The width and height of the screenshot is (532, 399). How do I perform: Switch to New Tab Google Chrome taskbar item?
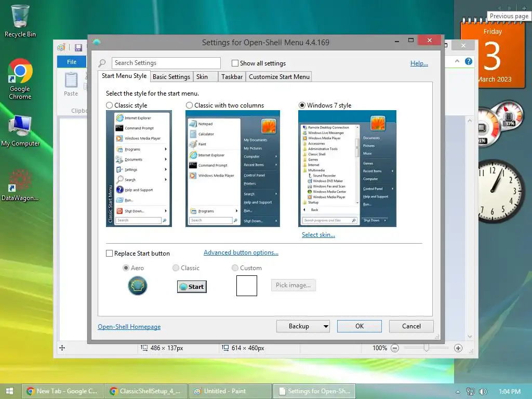62,391
